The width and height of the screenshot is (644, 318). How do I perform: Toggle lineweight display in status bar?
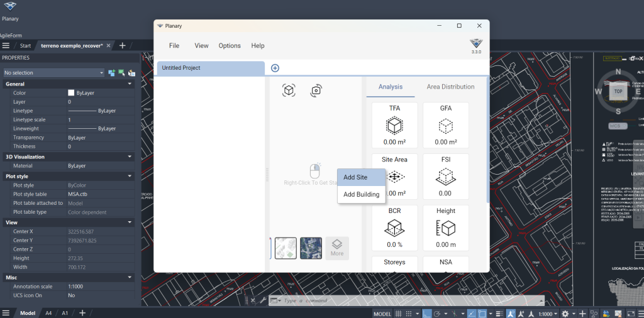pos(499,314)
